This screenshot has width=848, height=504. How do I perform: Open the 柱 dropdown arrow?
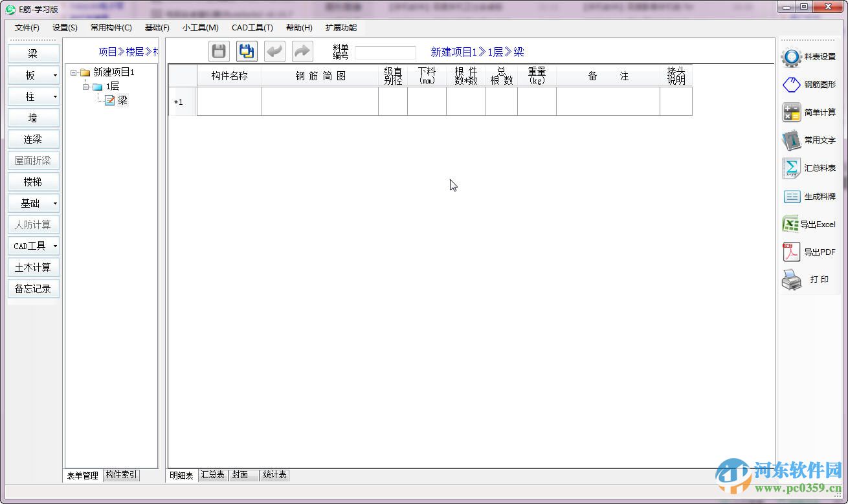(x=54, y=96)
